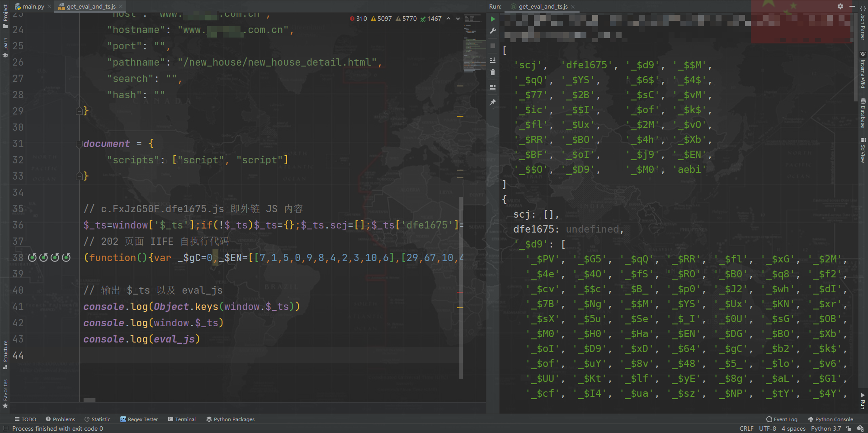Click 'dfe1675: undefined' in Run output
This screenshot has height=433, width=868.
click(x=568, y=229)
